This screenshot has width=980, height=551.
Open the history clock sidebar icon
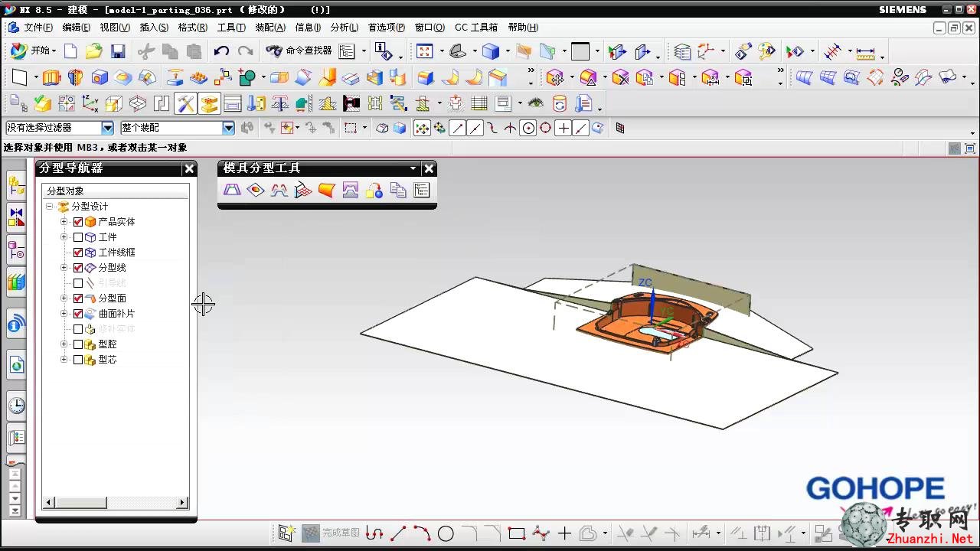point(16,406)
